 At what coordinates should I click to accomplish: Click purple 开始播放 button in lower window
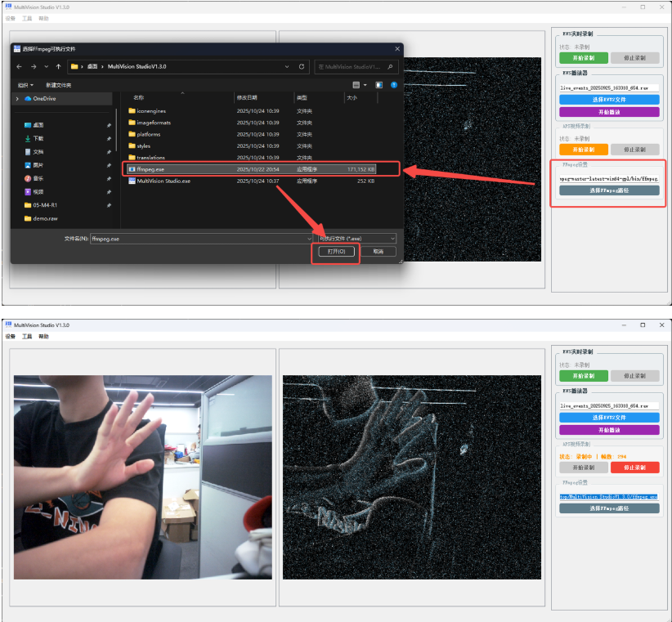click(x=609, y=430)
